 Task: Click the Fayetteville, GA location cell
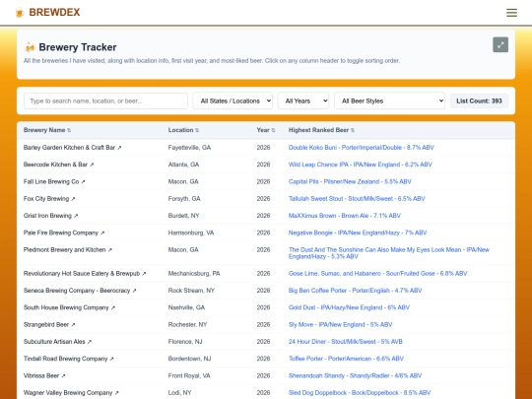click(189, 148)
